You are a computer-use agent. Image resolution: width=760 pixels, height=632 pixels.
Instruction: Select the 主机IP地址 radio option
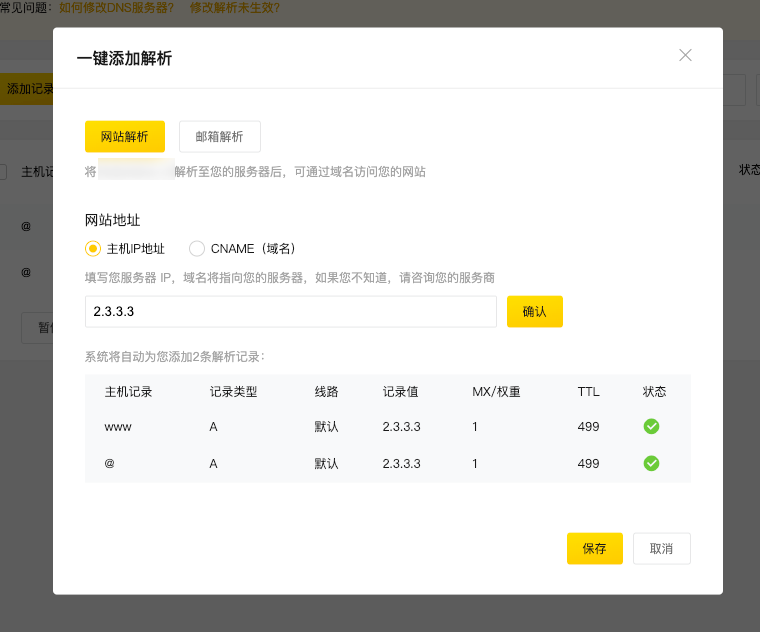pos(93,249)
